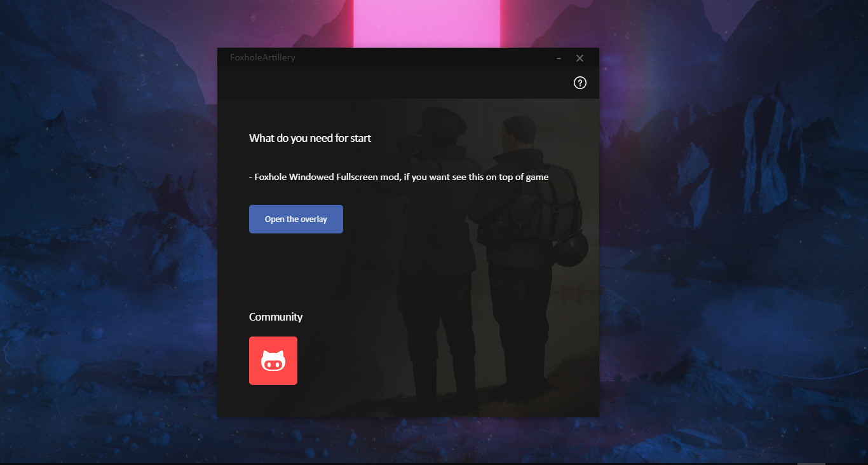Screen dimensions: 868x465
Task: Open the GitHub community icon
Action: [273, 361]
